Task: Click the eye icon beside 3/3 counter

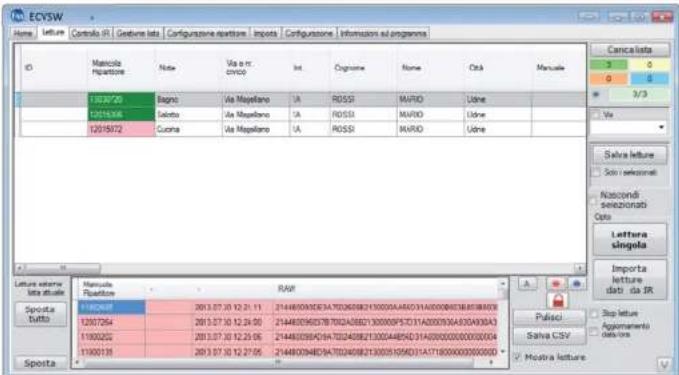Action: pyautogui.click(x=597, y=94)
